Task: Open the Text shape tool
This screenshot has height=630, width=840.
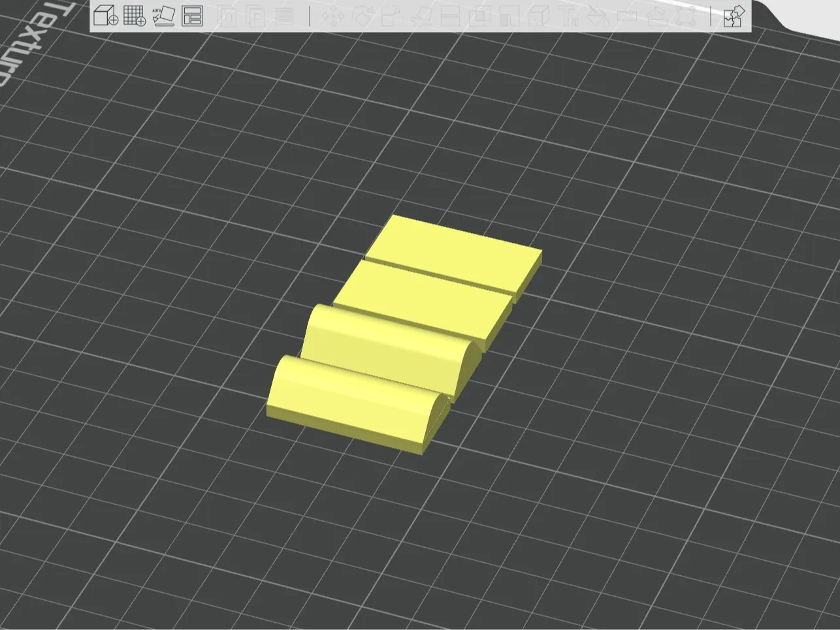Action: pyautogui.click(x=568, y=16)
